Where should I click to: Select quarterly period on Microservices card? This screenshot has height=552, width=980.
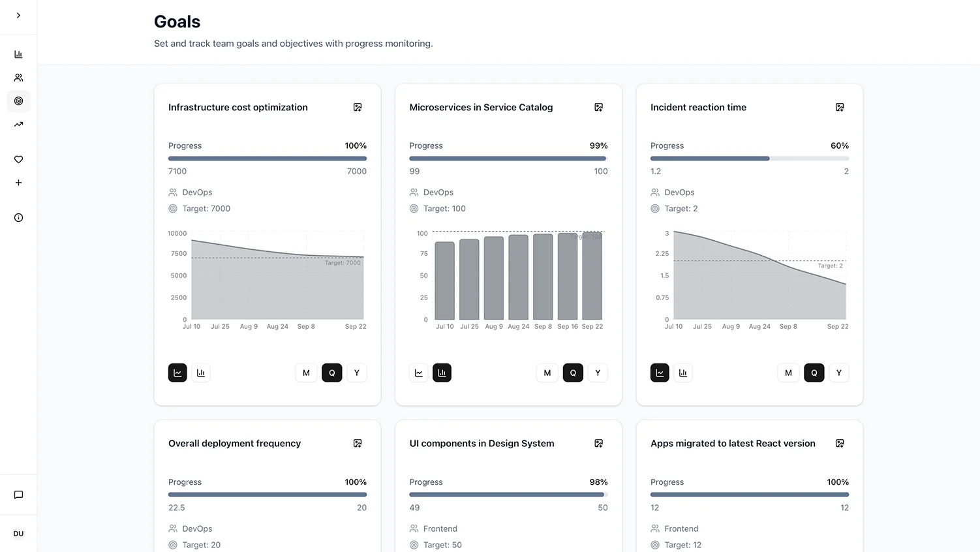[572, 373]
